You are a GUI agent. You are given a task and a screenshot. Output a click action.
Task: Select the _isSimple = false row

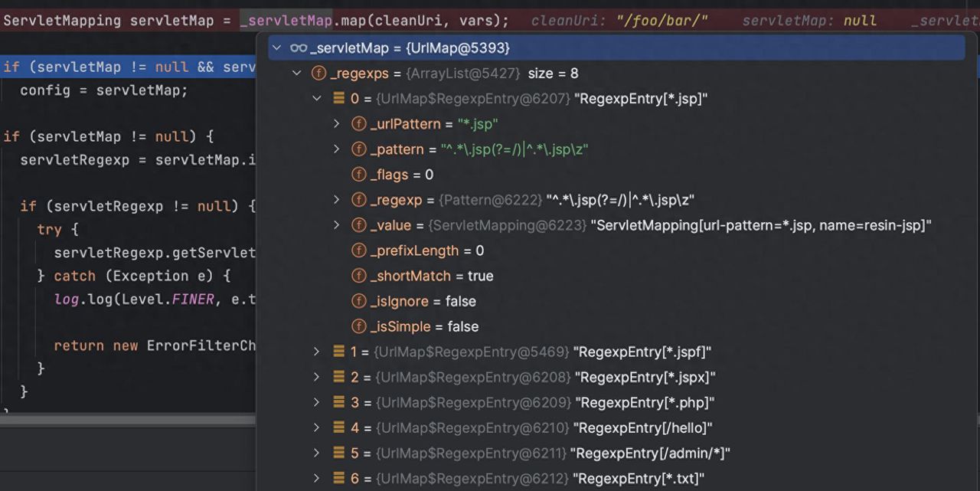(x=425, y=326)
